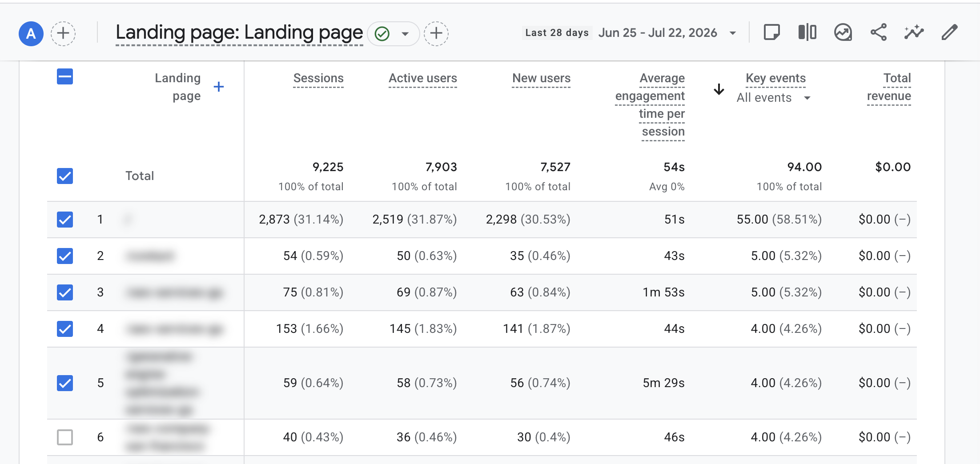The image size is (980, 464).
Task: Click the 'Total' row label
Action: 140,176
